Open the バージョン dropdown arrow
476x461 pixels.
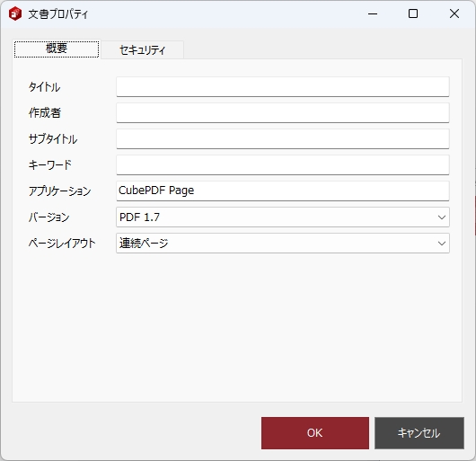coord(442,217)
